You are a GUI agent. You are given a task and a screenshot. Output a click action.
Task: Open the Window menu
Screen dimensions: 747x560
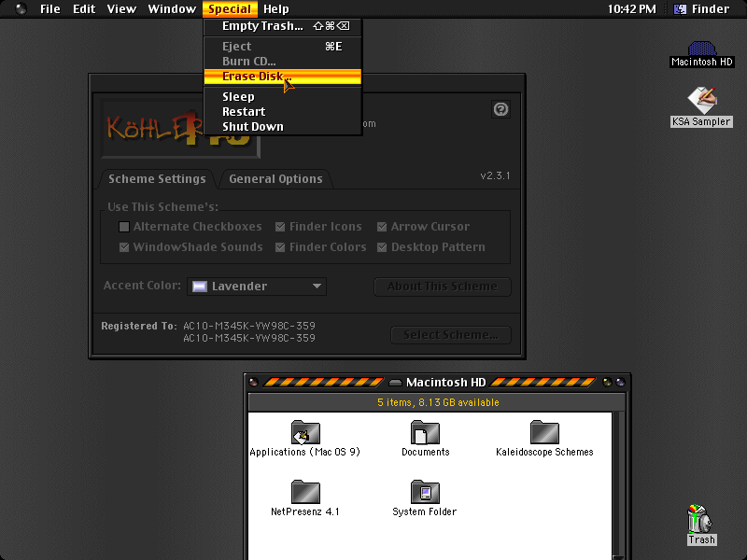(x=172, y=9)
